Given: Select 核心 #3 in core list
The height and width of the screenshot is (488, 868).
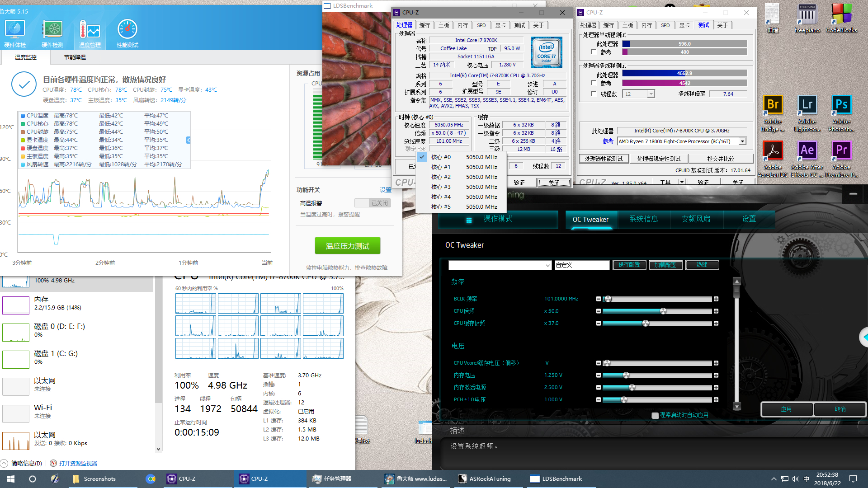Looking at the screenshot, I should 461,187.
